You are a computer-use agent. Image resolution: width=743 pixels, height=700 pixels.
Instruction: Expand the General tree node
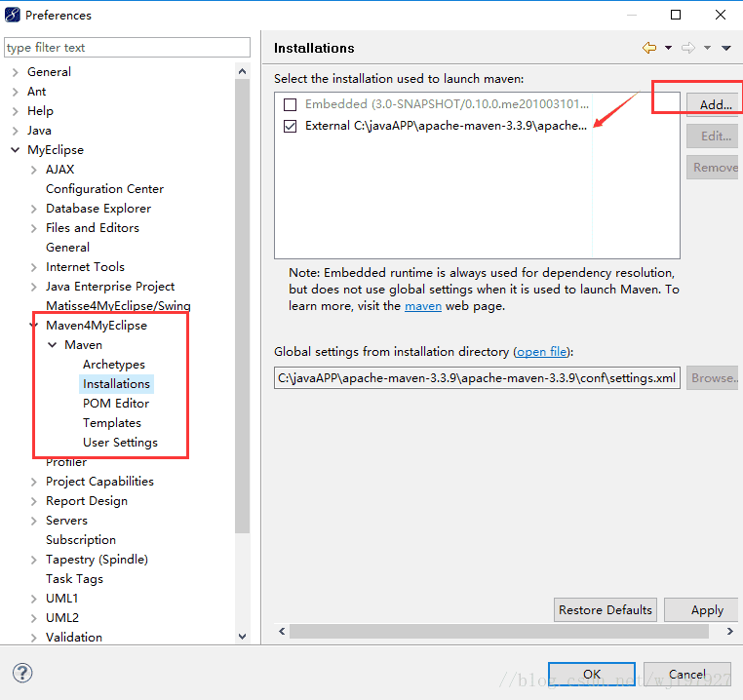(16, 72)
